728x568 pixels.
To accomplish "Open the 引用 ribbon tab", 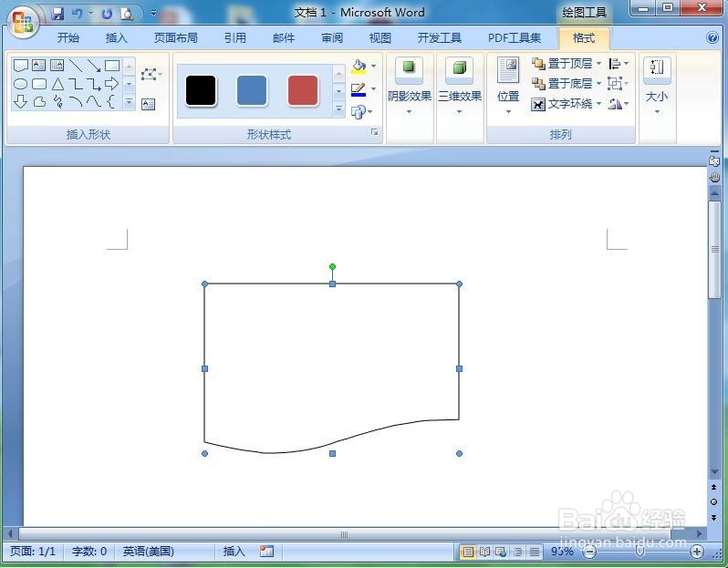I will coord(235,38).
